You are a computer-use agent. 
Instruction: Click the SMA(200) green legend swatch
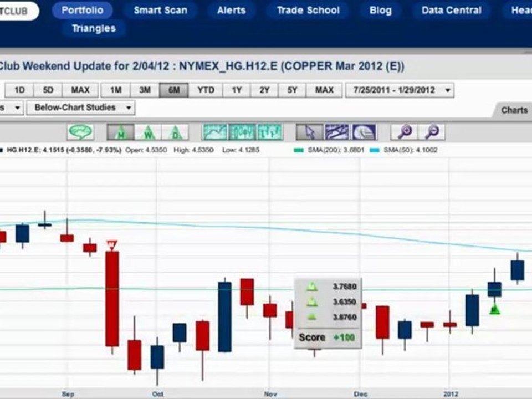[299, 150]
